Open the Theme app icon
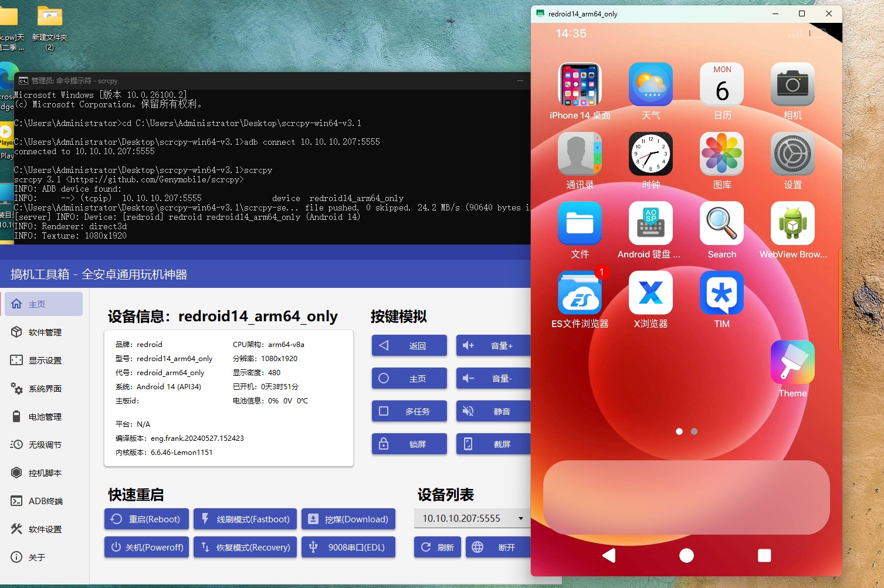 click(x=792, y=362)
